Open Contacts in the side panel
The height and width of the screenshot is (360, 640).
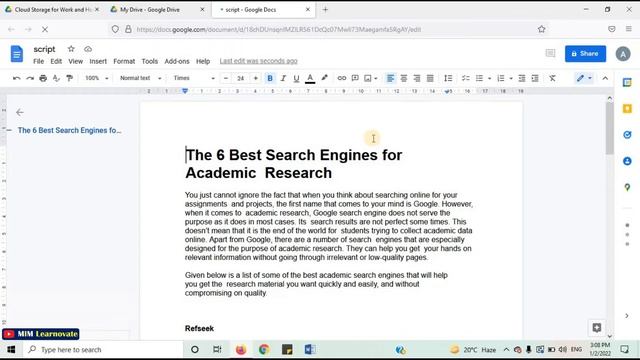click(627, 161)
